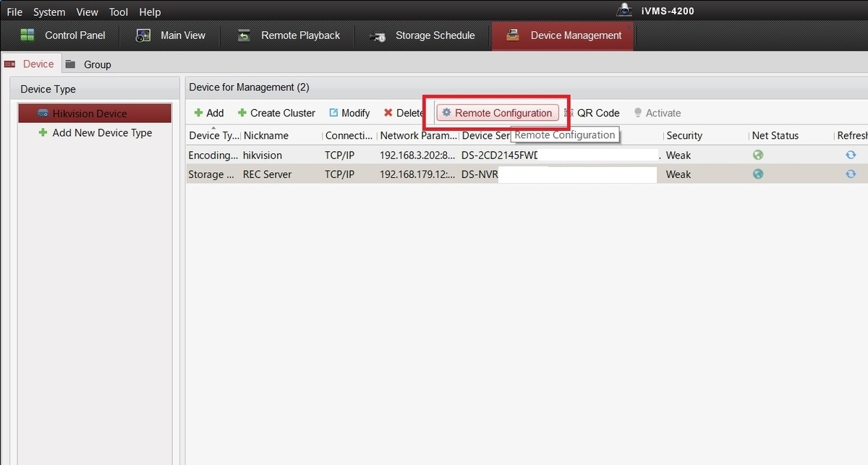Open the Help menu
Screen dimensions: 868x465
click(150, 12)
